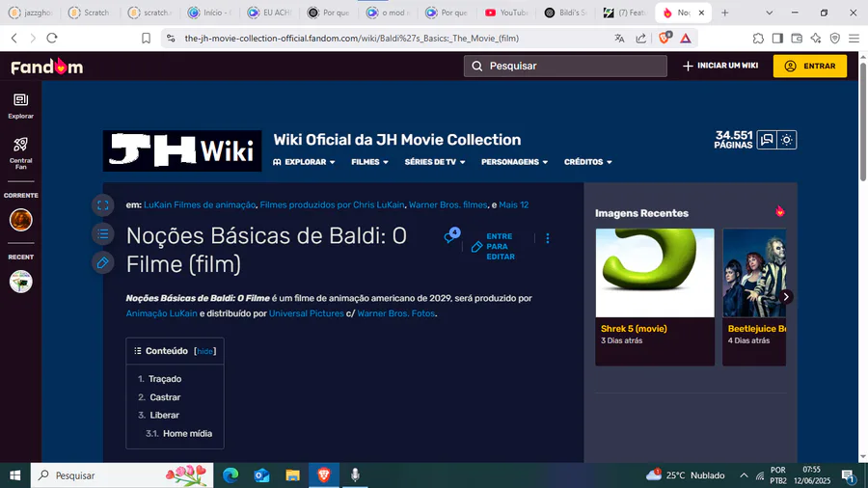The image size is (868, 488).
Task: Expand the SÉRIES DE TV menu
Action: pos(435,162)
